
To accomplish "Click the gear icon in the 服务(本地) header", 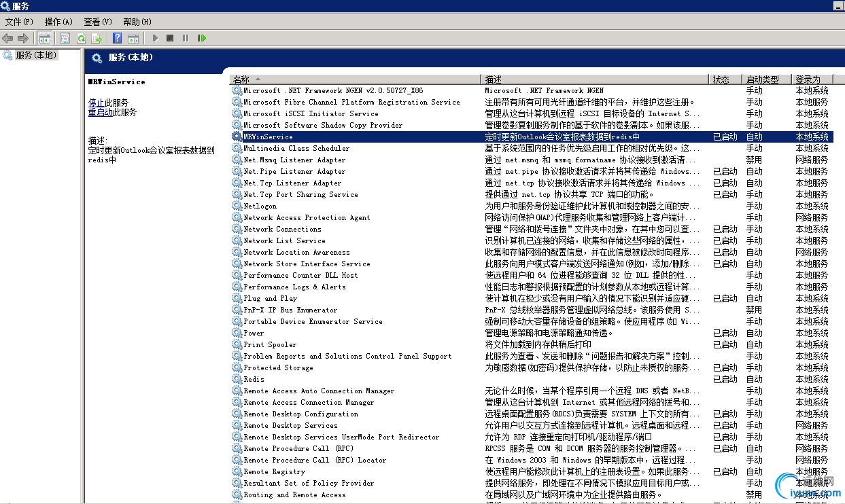I will tap(97, 58).
